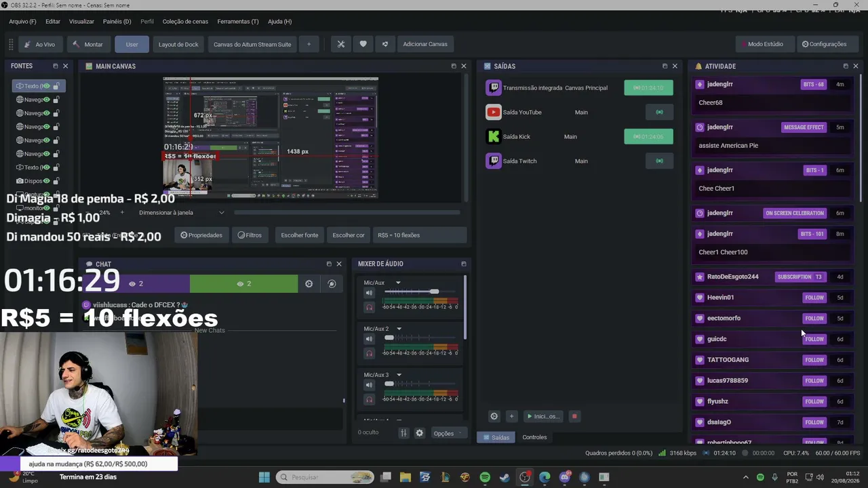Float the Saídas dock panel
Viewport: 868px width, 488px height.
click(665, 66)
